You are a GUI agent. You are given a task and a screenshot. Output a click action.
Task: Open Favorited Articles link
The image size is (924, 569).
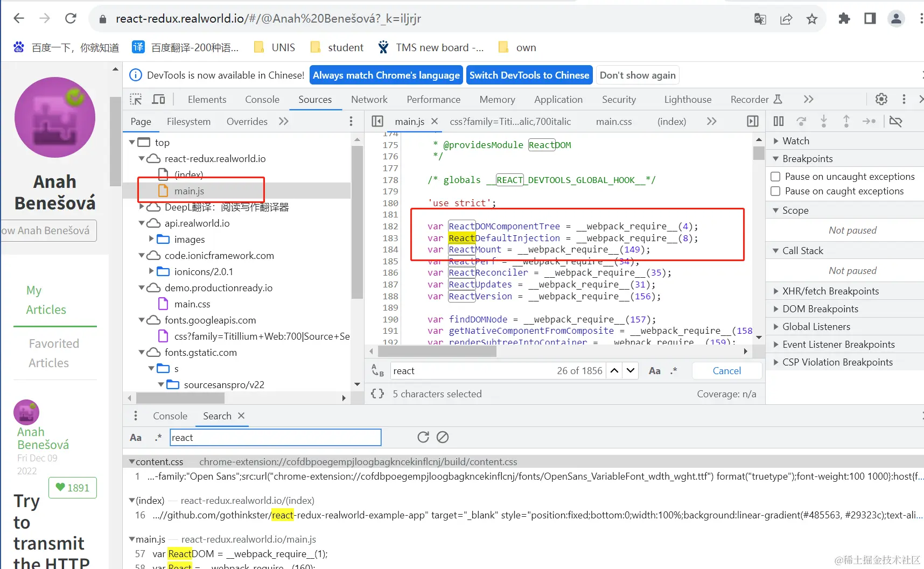click(x=54, y=353)
